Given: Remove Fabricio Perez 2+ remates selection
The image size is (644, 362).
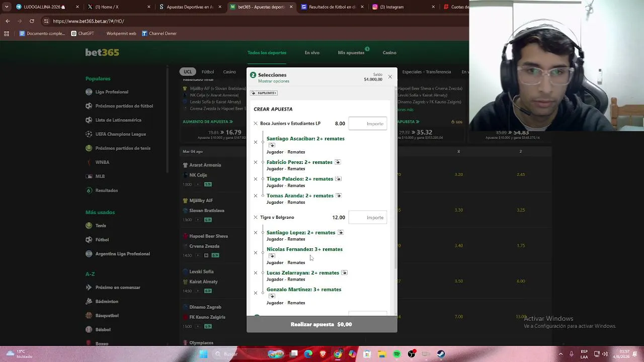Looking at the screenshot, I should [256, 162].
